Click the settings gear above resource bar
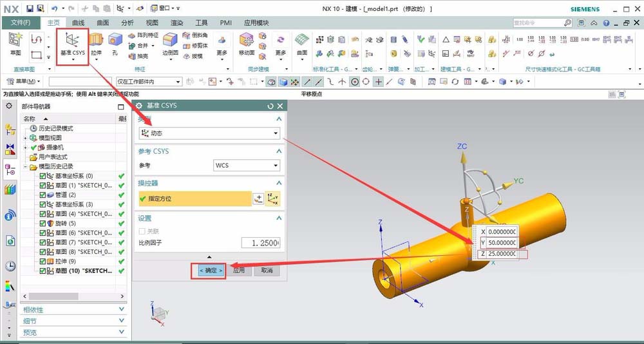The image size is (644, 344). [x=9, y=106]
